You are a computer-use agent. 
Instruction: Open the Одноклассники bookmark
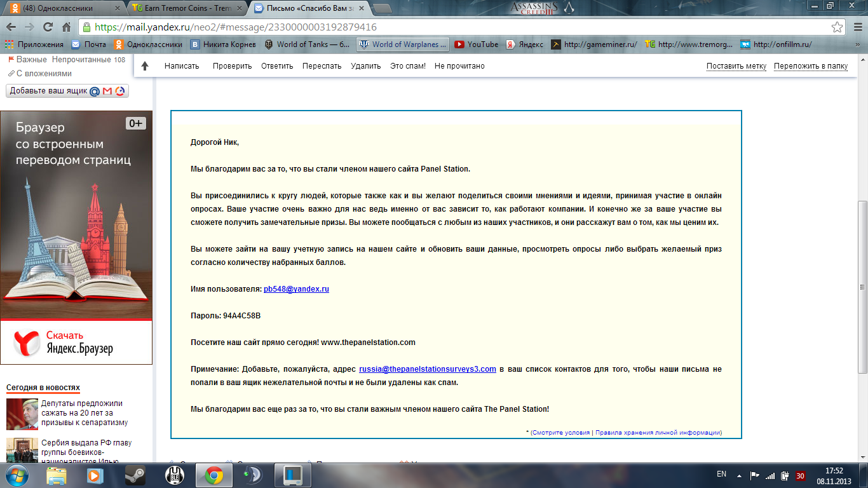148,44
